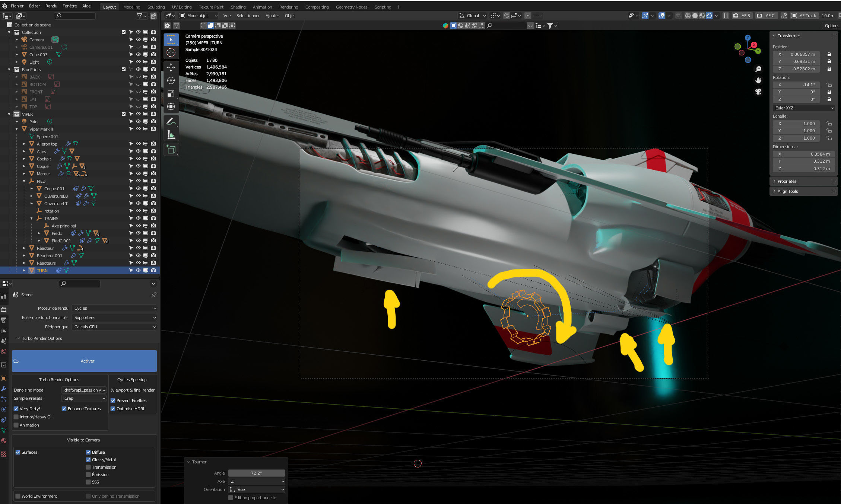
Task: Enable the World Environment checkbox
Action: [x=18, y=496]
